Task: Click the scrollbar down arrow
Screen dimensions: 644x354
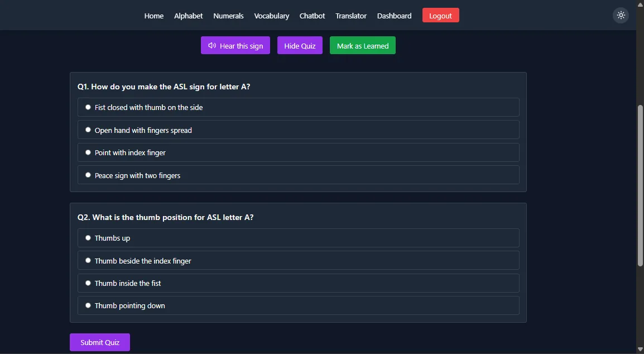Action: 640,350
